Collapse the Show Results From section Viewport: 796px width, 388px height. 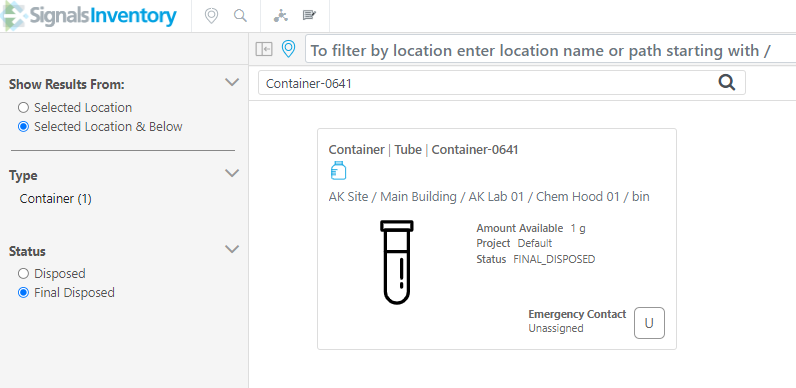232,83
